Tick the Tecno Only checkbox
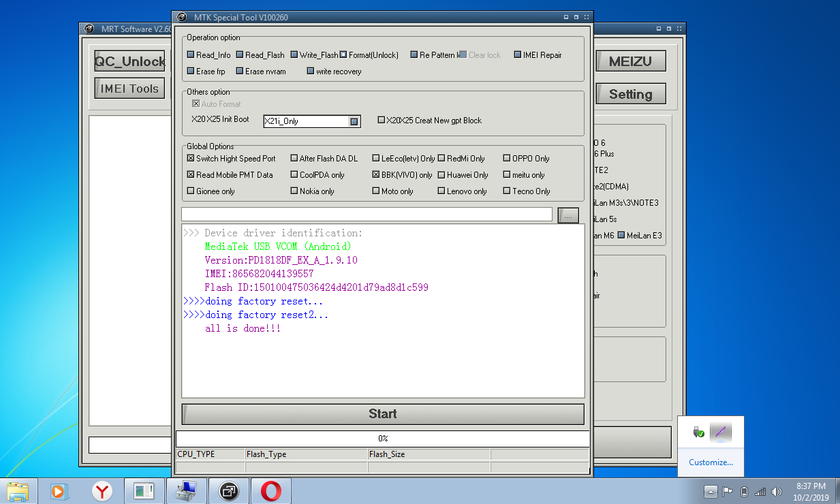The image size is (840, 504). click(507, 191)
